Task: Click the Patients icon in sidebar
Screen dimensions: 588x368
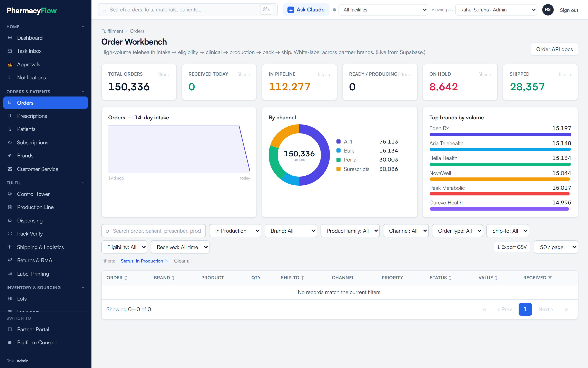Action: click(x=10, y=129)
